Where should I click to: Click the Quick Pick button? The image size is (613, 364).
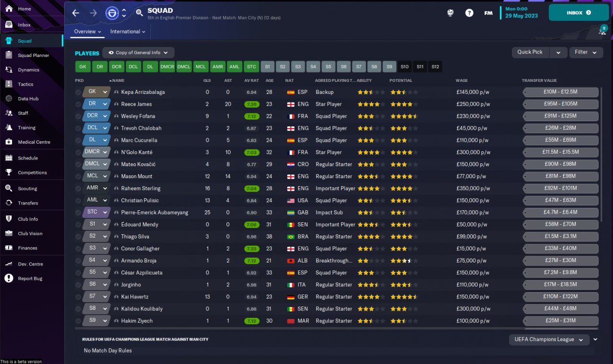(x=530, y=52)
